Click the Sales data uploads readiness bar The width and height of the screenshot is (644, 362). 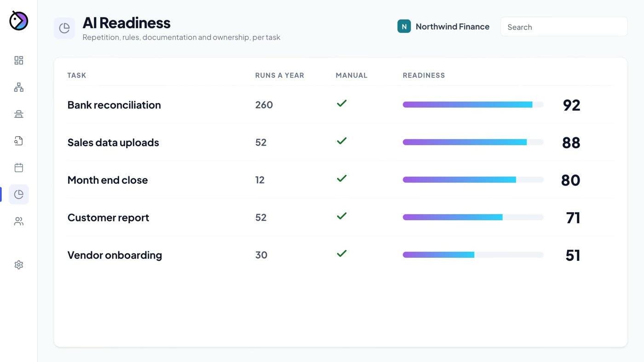(x=473, y=142)
